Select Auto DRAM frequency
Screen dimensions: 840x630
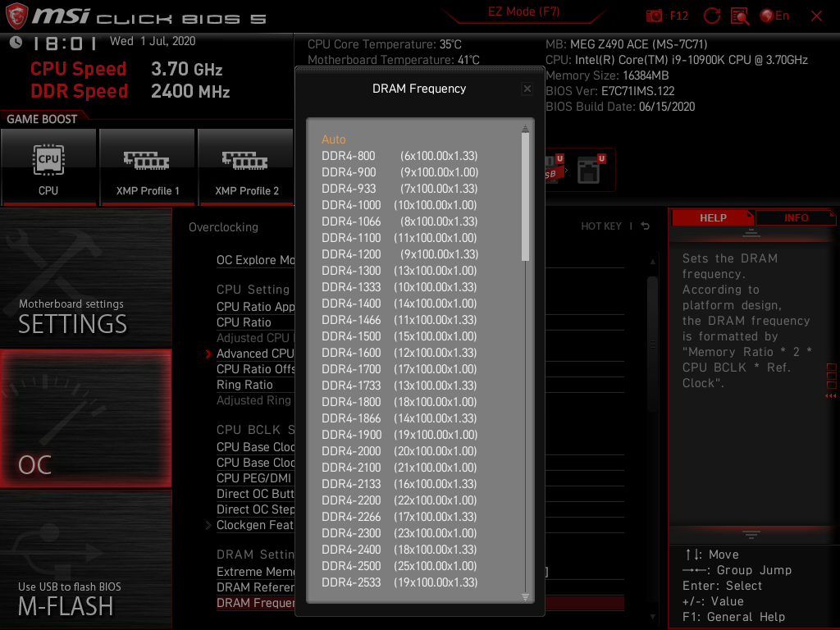coord(334,139)
